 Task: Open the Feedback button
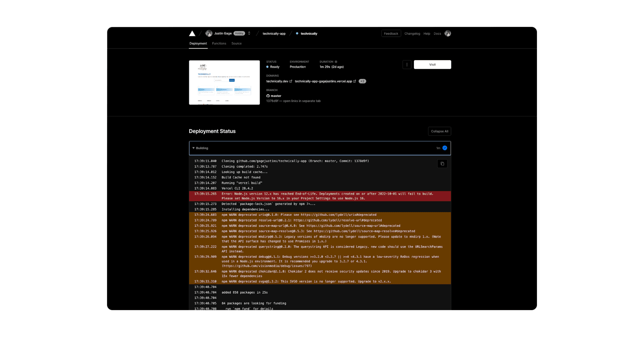(391, 34)
